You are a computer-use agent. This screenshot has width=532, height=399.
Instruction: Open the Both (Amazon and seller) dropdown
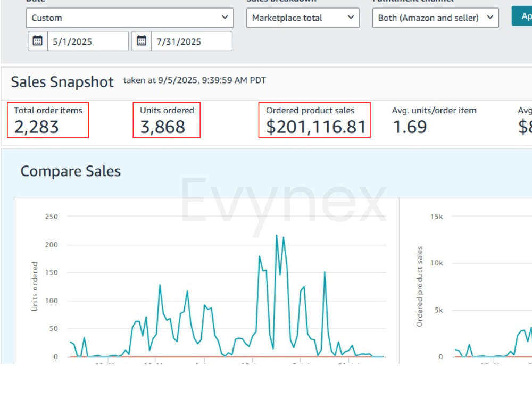pyautogui.click(x=436, y=18)
